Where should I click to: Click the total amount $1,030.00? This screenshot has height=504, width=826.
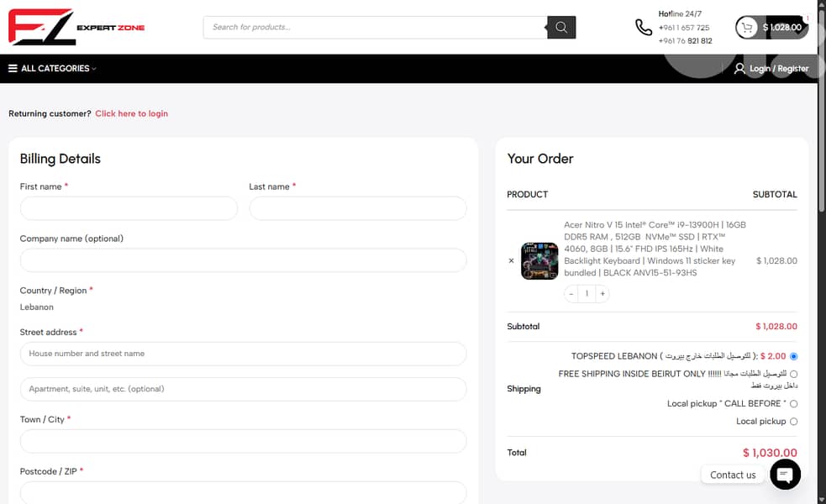coord(770,453)
